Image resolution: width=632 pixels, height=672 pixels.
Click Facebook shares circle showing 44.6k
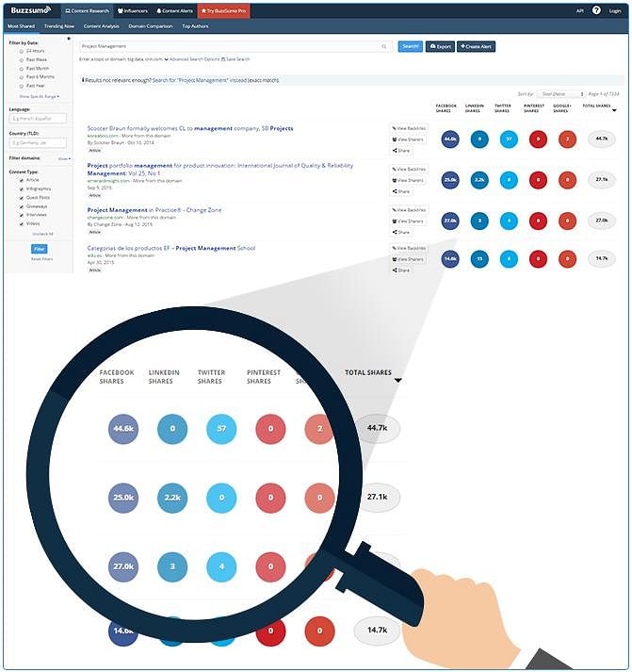tap(449, 139)
